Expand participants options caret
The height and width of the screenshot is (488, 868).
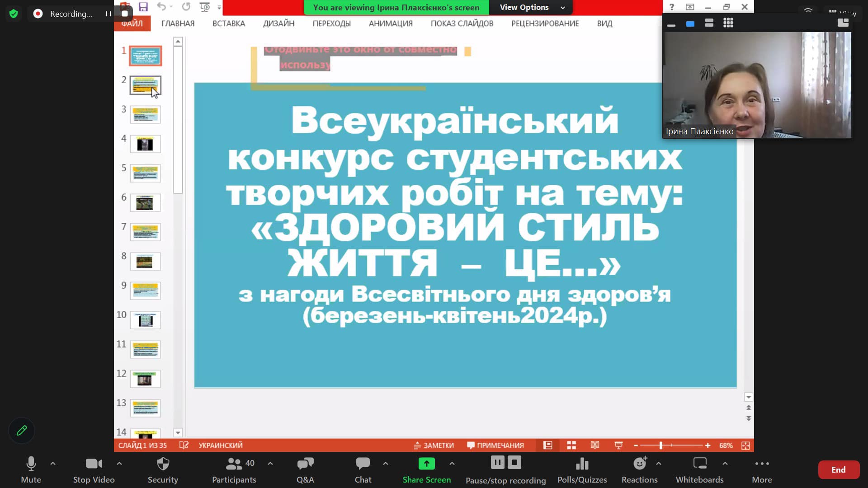[x=270, y=464]
